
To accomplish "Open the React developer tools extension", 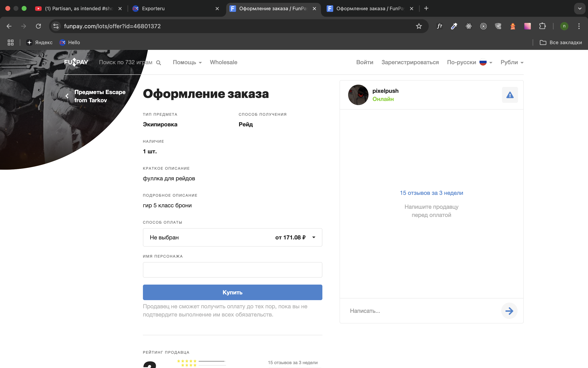I will (x=469, y=26).
